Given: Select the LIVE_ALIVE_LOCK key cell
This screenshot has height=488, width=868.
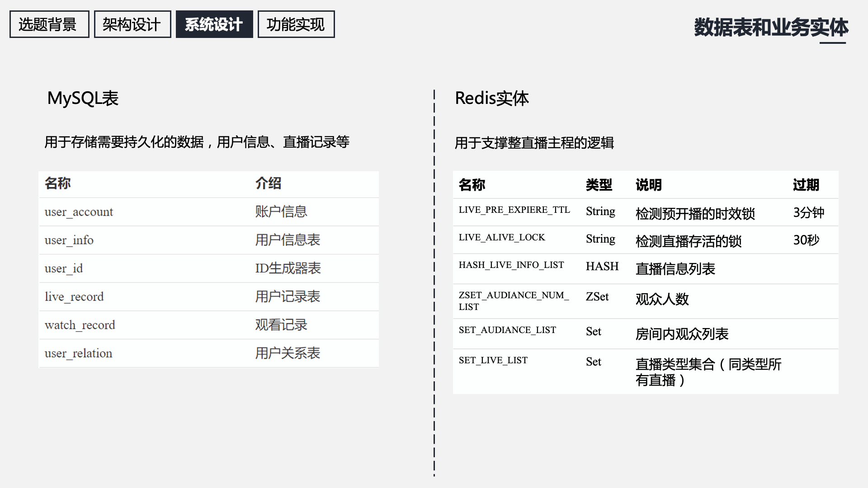Looking at the screenshot, I should [502, 238].
